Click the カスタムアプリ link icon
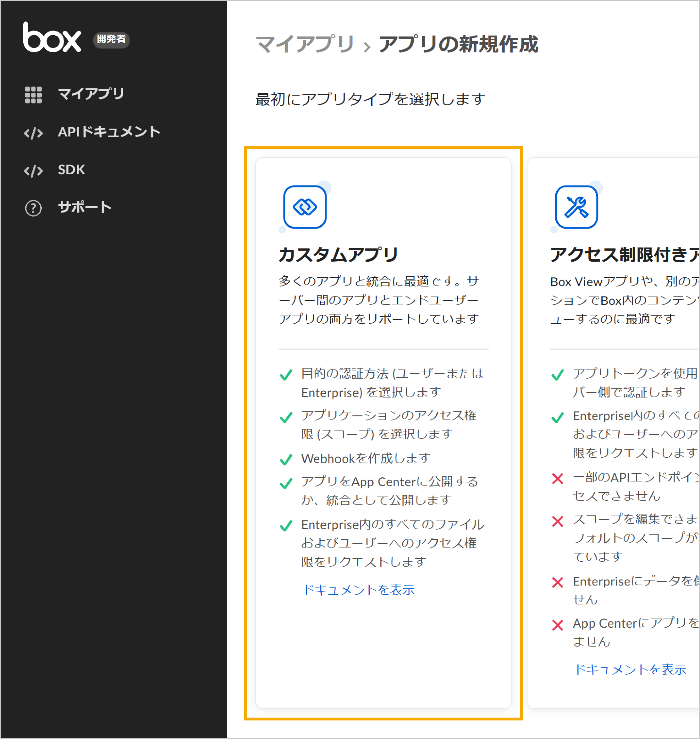This screenshot has height=739, width=700. tap(305, 207)
